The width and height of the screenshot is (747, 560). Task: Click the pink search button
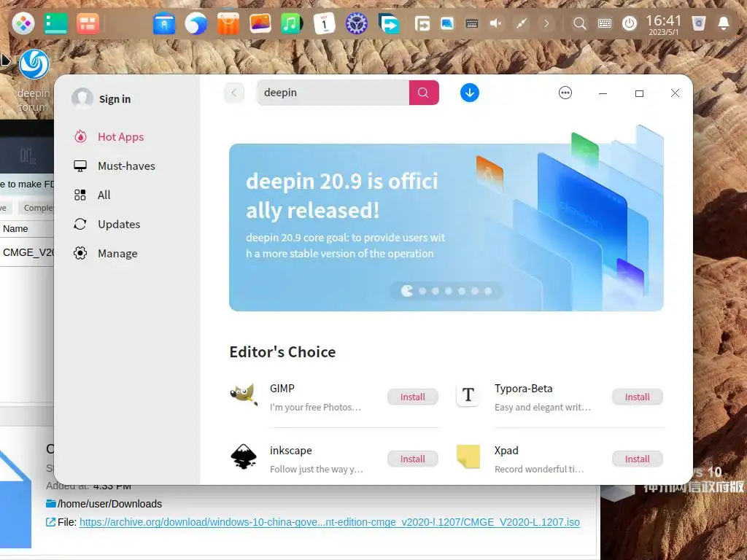(x=424, y=93)
